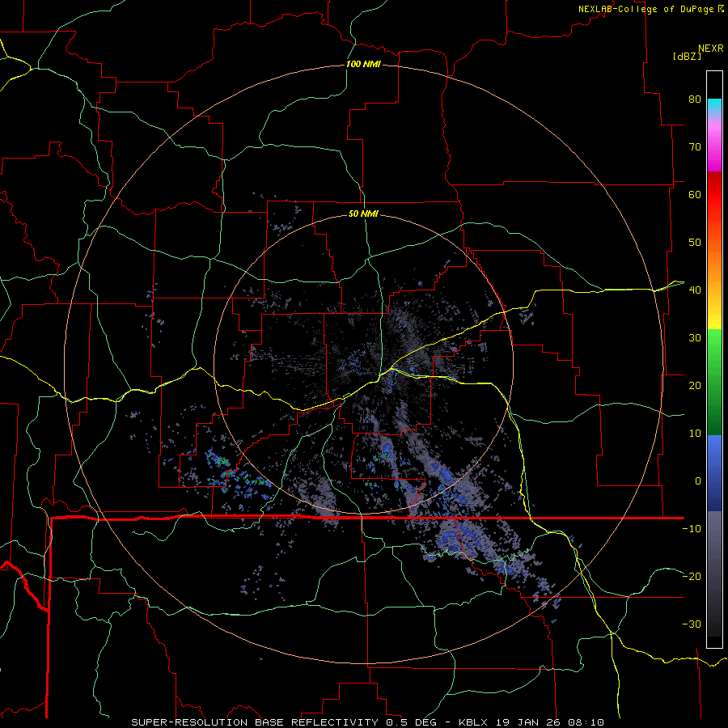Click the 60 value on the dBZ scale
This screenshot has height=728, width=728.
[695, 194]
